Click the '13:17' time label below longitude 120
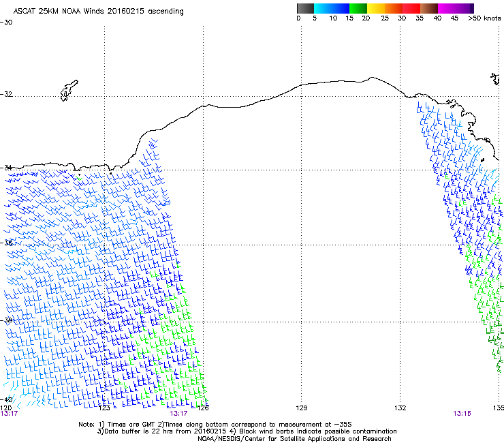The height and width of the screenshot is (443, 504). tap(9, 414)
